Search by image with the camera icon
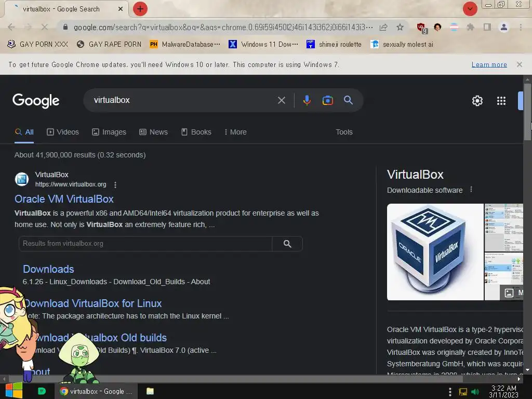The height and width of the screenshot is (399, 532). coord(327,100)
